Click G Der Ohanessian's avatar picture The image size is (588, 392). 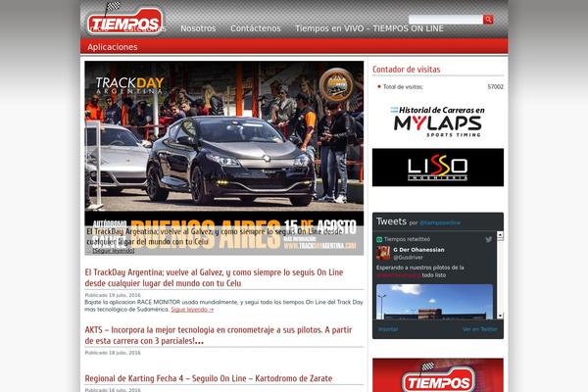pos(383,253)
